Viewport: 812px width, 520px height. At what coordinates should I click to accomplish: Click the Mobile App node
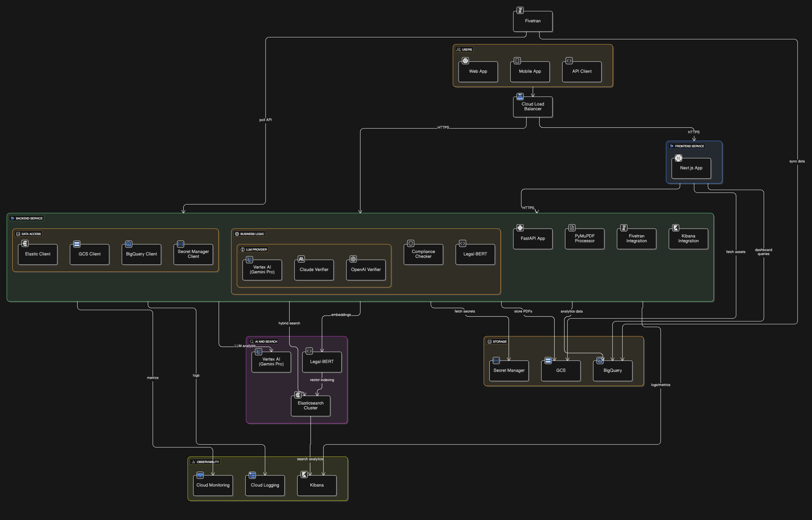click(529, 72)
